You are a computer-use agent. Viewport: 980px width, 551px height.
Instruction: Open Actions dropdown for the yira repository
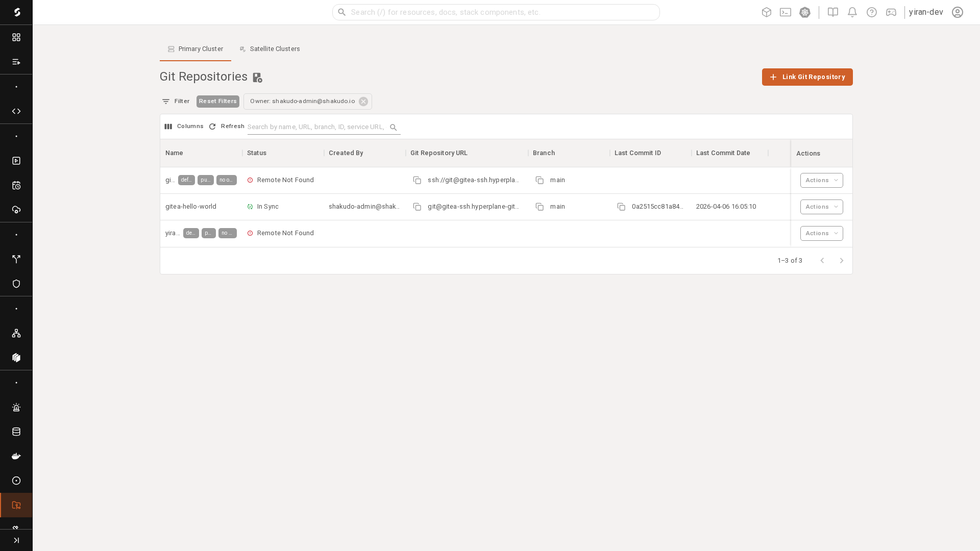tap(821, 233)
